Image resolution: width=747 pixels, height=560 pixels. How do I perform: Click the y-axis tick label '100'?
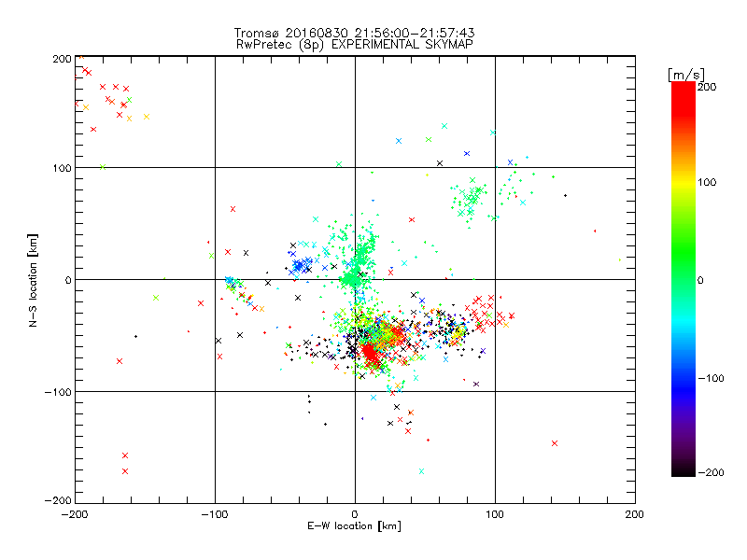coord(62,168)
